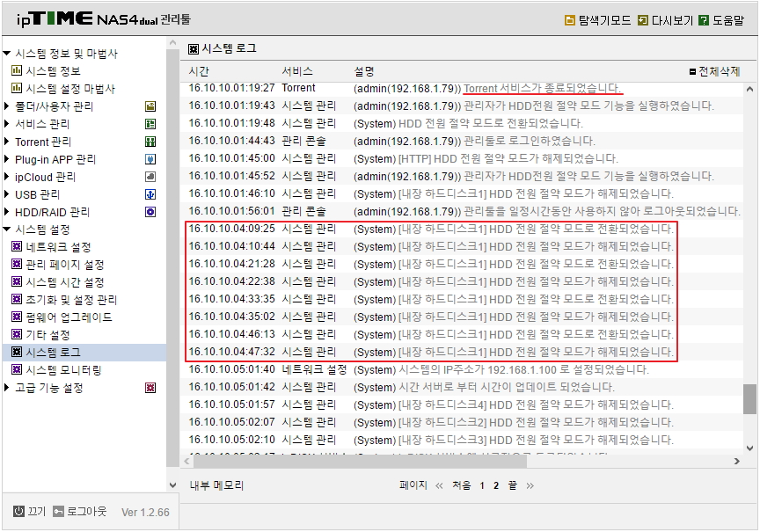Collapse the 시스템 정보 및 마법사 tree
This screenshot has width=760, height=532.
(7, 54)
